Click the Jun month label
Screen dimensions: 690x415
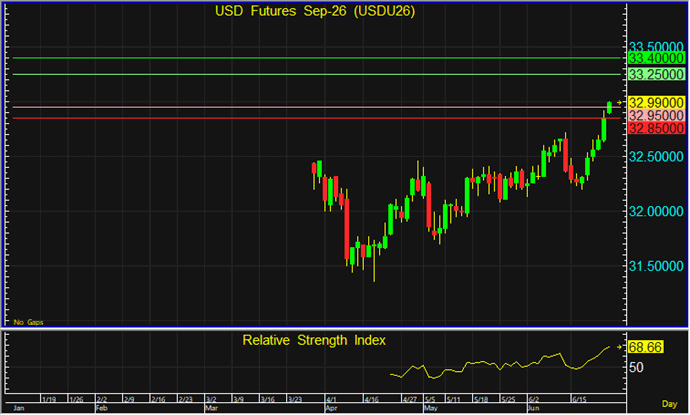click(x=533, y=408)
